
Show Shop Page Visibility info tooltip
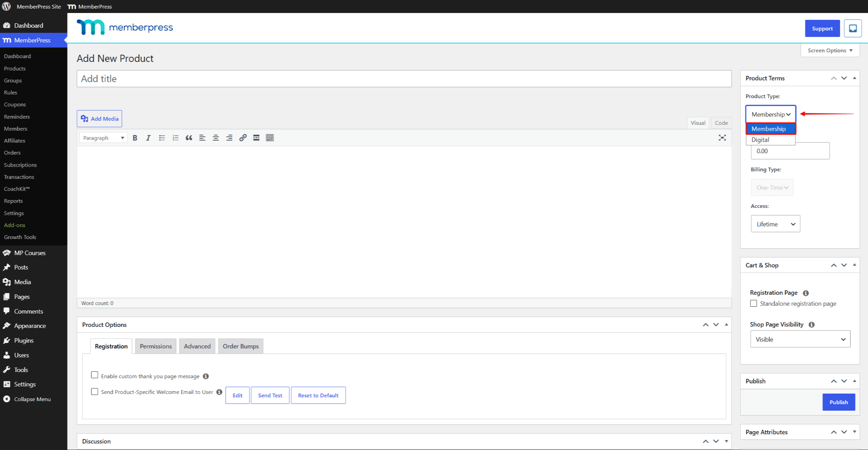pyautogui.click(x=812, y=325)
